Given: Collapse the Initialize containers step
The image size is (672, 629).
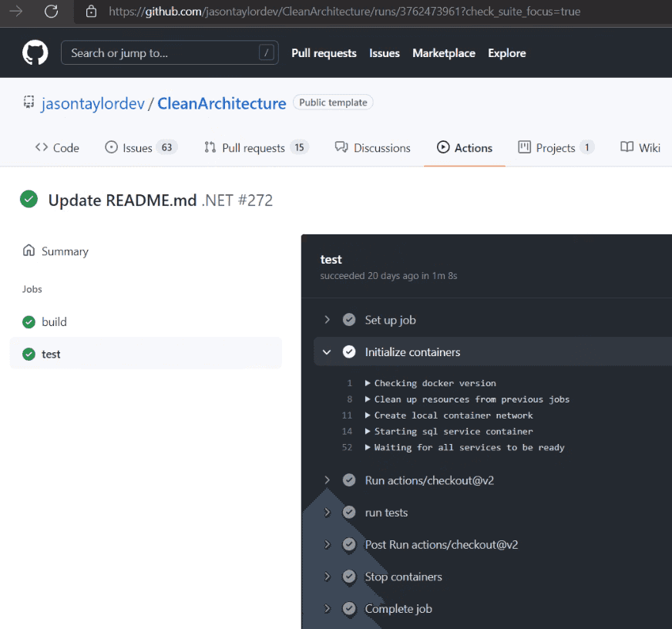Looking at the screenshot, I should coord(327,352).
